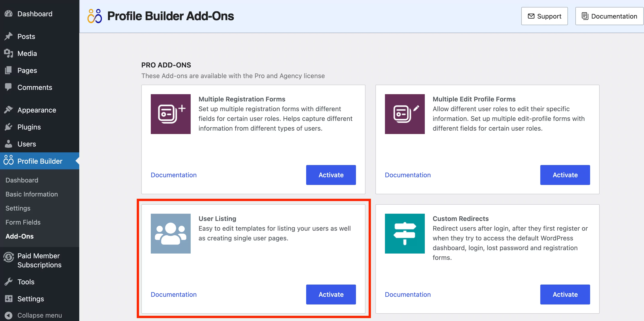Click the Settings sliders icon in sidebar
Image resolution: width=644 pixels, height=321 pixels.
coord(9,299)
